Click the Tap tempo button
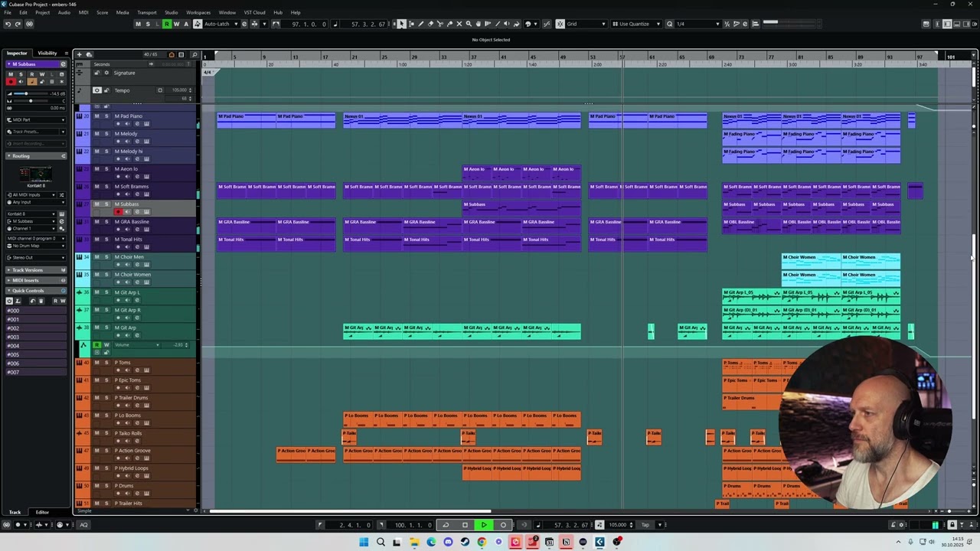Image resolution: width=980 pixels, height=551 pixels. pyautogui.click(x=645, y=525)
